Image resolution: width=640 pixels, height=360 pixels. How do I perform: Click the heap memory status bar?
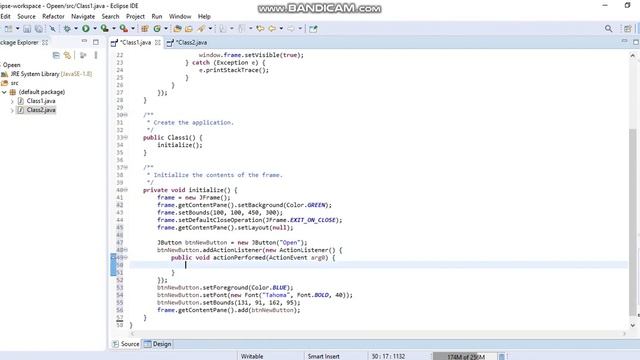(x=464, y=356)
